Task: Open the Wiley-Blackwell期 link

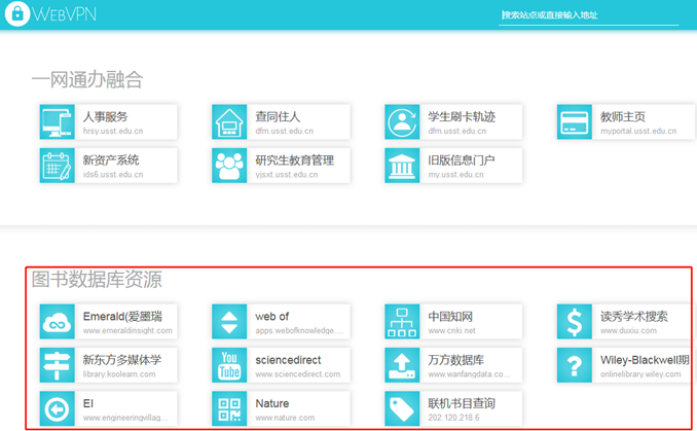Action: click(625, 365)
